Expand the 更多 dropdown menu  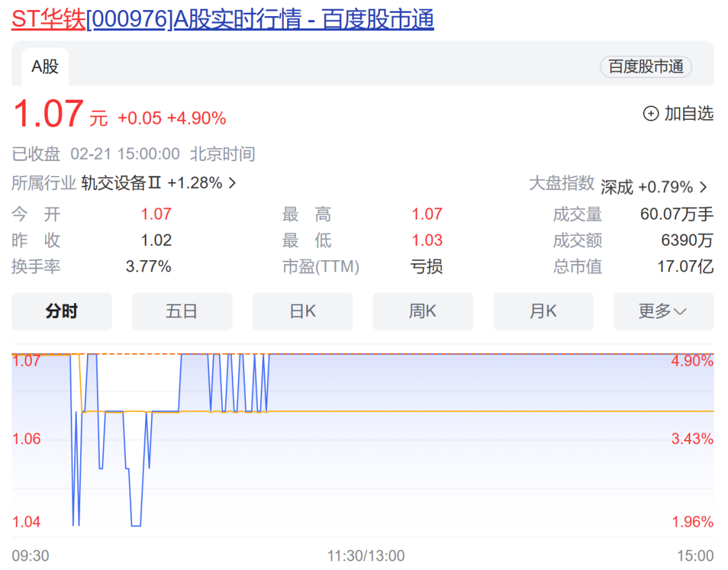[663, 311]
